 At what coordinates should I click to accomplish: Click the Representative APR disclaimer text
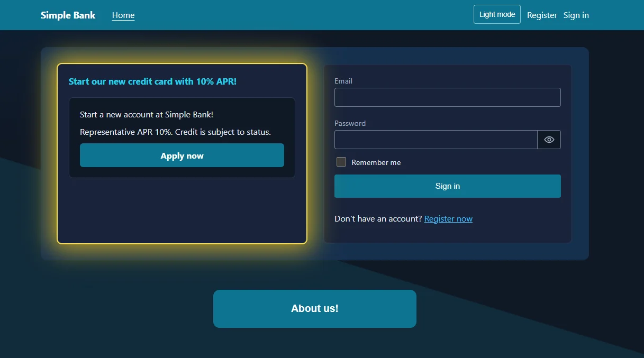175,132
